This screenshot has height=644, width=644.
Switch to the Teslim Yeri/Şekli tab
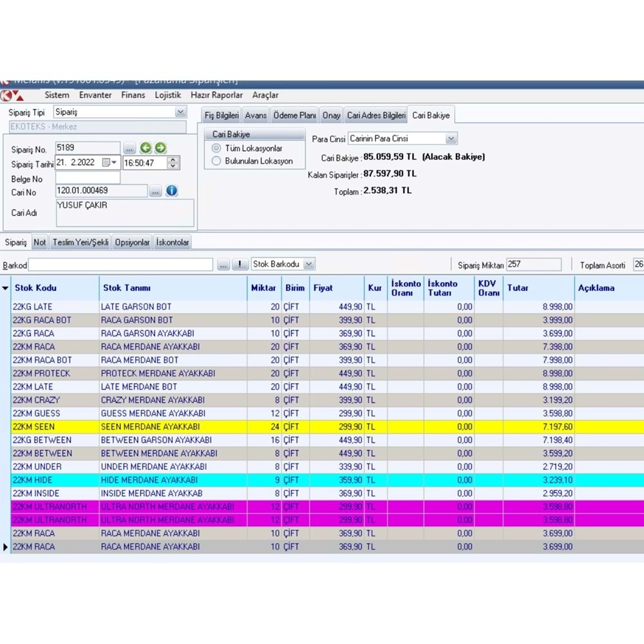pos(80,242)
